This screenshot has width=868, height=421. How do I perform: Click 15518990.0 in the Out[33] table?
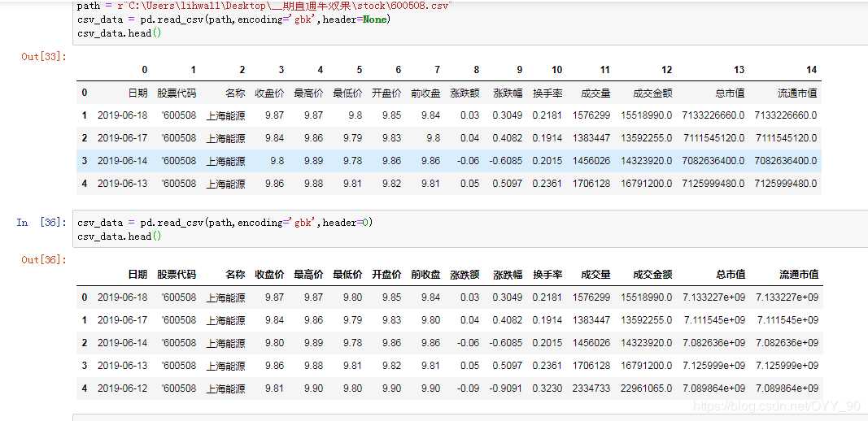click(x=647, y=115)
